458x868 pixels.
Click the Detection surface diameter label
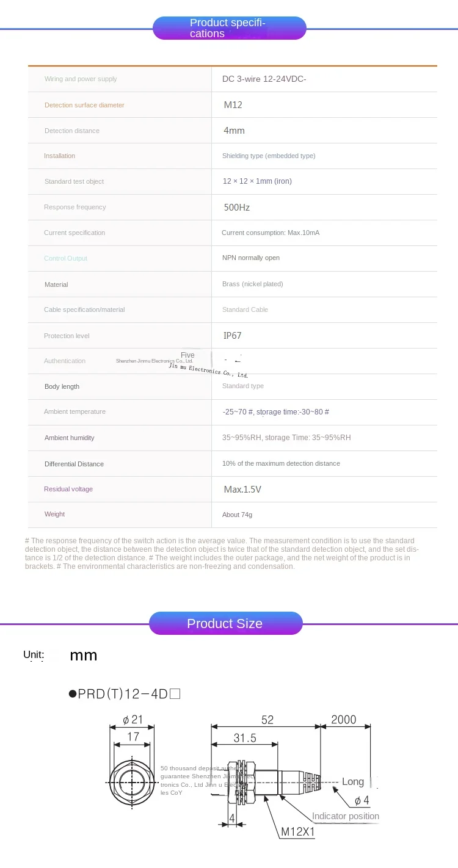pos(84,105)
